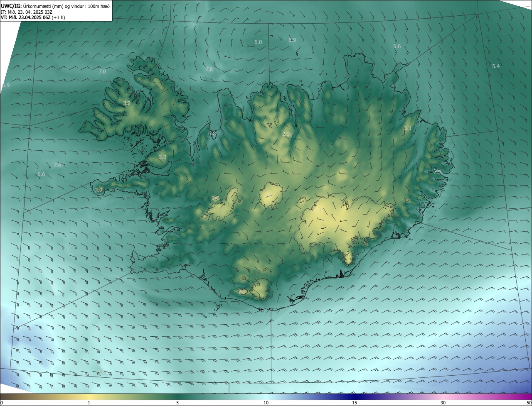Click the 3.2 value label on the Westfjords

[127, 103]
